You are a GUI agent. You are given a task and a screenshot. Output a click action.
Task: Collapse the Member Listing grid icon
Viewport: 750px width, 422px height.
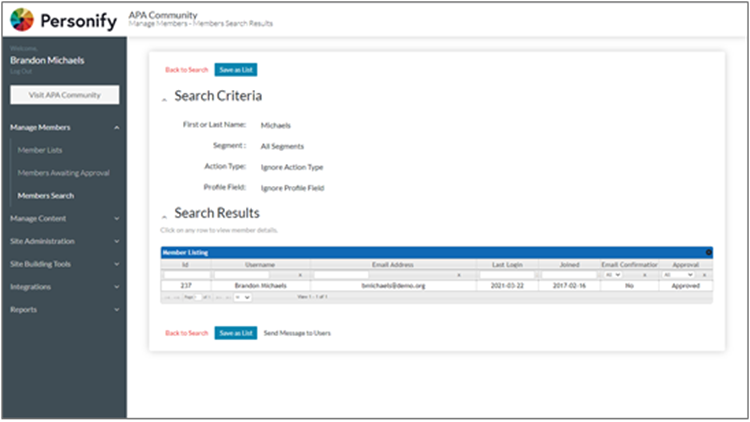click(x=708, y=253)
